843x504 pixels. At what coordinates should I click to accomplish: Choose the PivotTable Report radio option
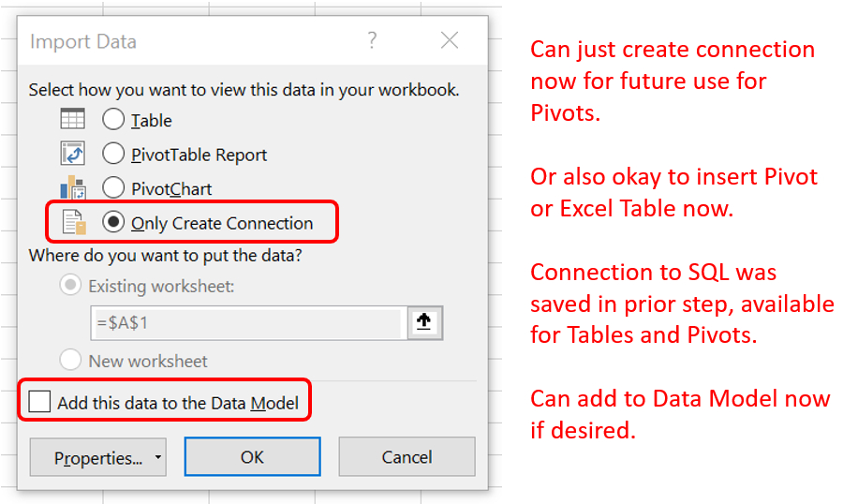click(113, 154)
